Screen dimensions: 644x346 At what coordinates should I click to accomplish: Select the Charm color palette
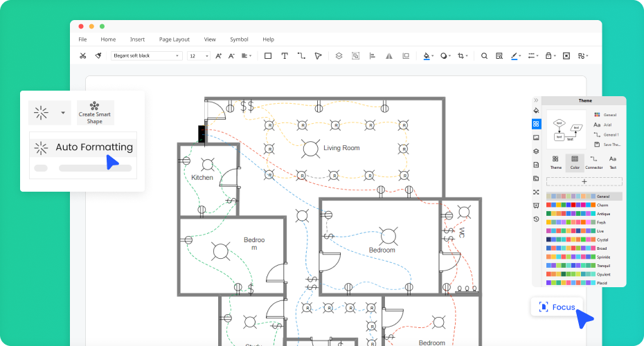click(x=578, y=206)
